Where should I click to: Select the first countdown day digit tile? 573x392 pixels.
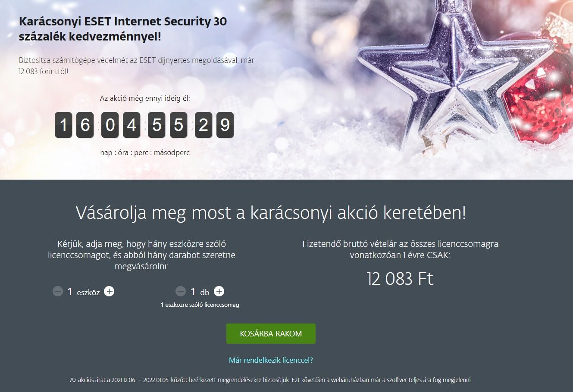point(63,125)
